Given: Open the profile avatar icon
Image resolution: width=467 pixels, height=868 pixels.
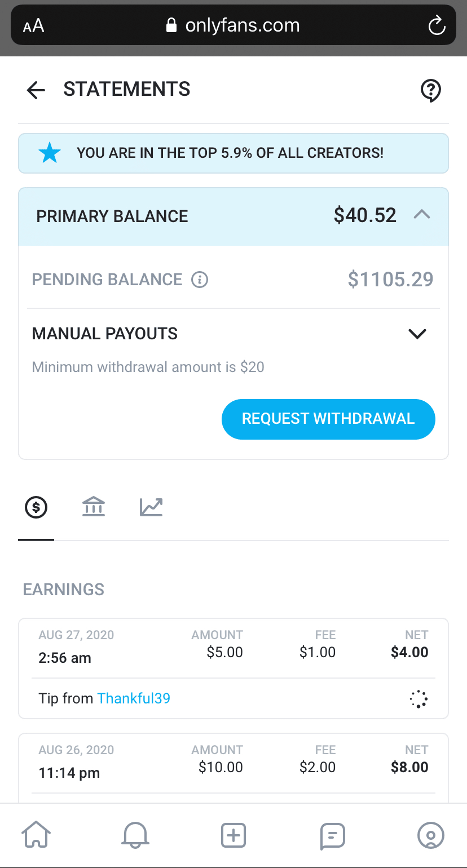Looking at the screenshot, I should pos(431,835).
